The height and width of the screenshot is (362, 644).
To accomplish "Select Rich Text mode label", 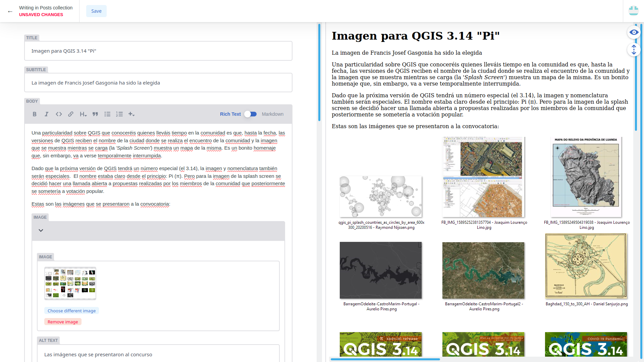I will 230,114.
